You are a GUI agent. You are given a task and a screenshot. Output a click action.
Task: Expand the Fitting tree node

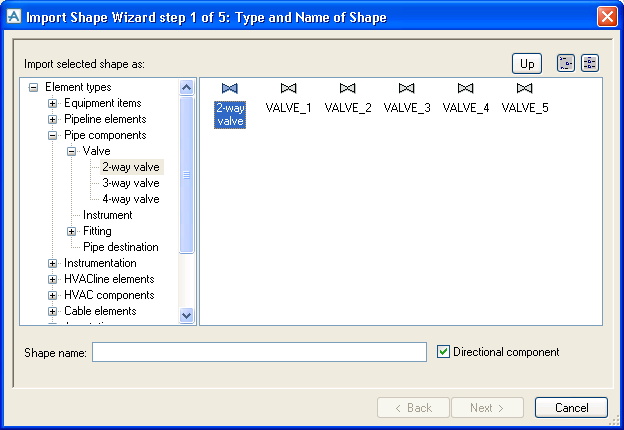tap(72, 231)
